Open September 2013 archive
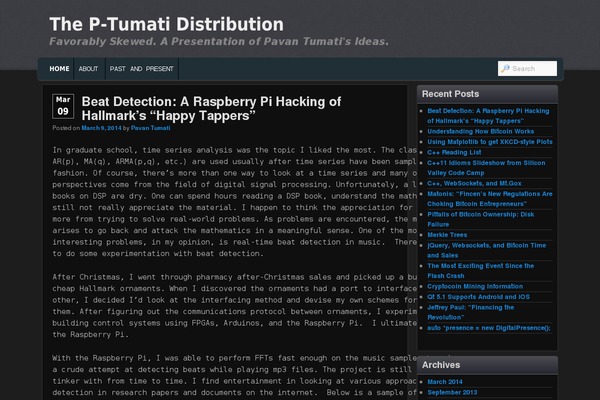 452,392
